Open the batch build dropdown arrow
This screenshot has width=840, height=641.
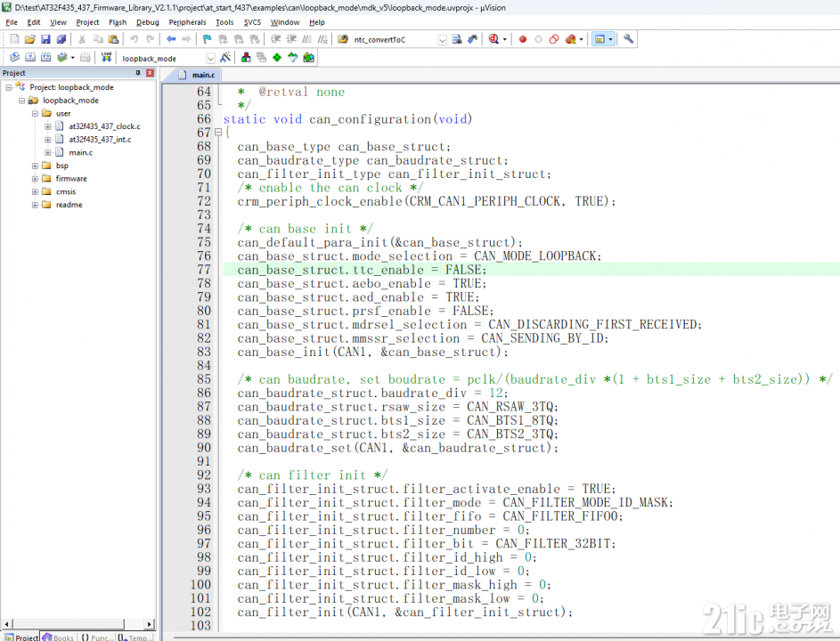coord(72,58)
